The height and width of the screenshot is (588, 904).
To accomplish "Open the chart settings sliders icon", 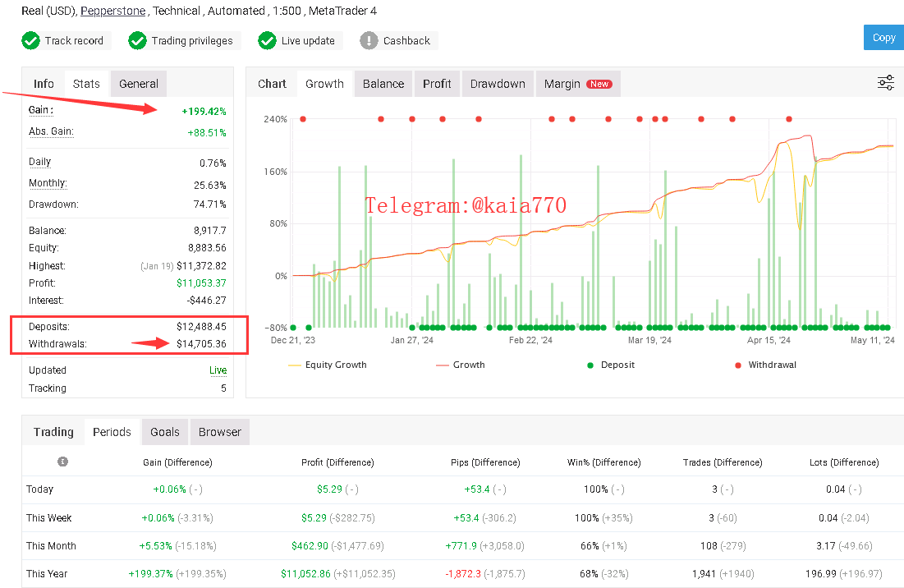I will 886,83.
